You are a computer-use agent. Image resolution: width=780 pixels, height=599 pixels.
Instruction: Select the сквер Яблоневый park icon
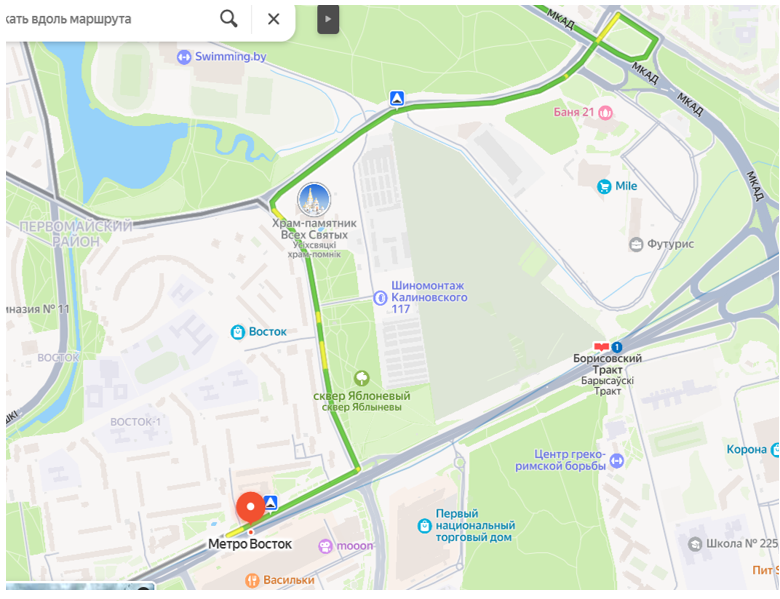(362, 378)
